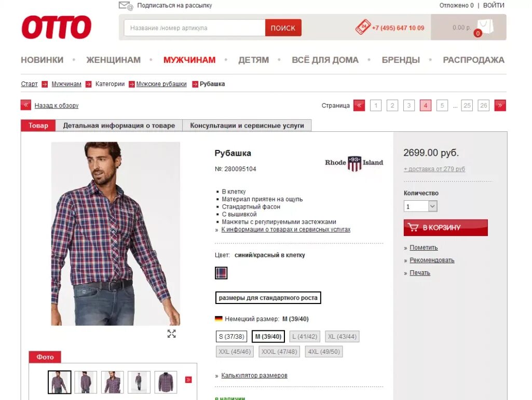Click the Rhode Island brand logo

354,163
